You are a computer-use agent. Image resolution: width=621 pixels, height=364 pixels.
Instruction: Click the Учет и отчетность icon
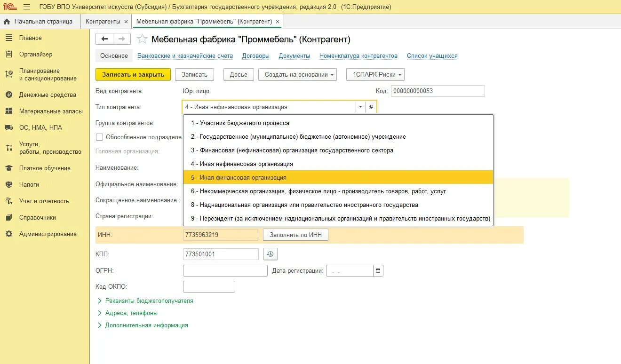9,201
